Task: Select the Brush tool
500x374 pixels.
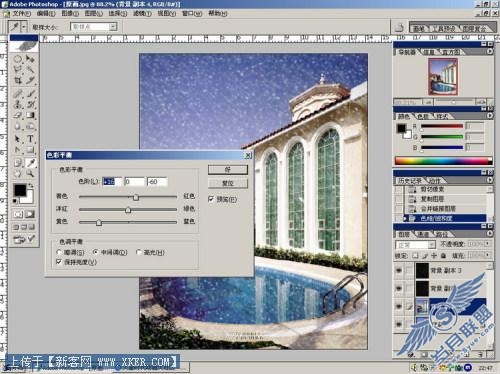Action: 30,94
